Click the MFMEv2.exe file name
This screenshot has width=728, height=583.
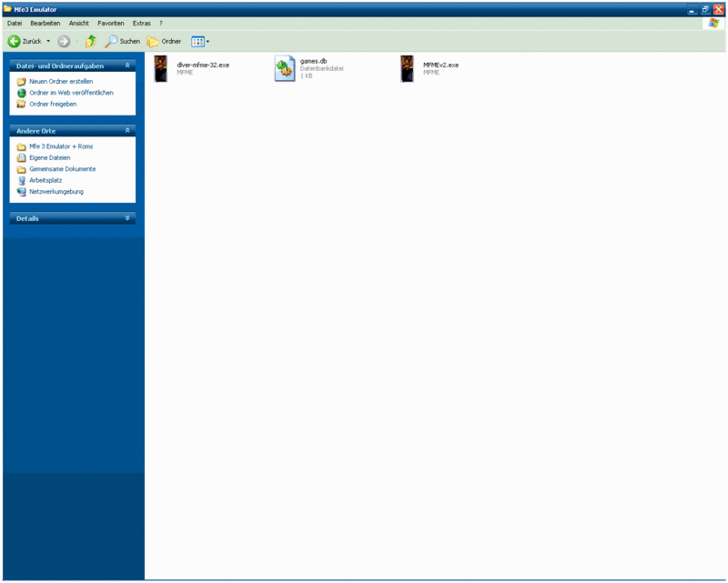tap(440, 65)
